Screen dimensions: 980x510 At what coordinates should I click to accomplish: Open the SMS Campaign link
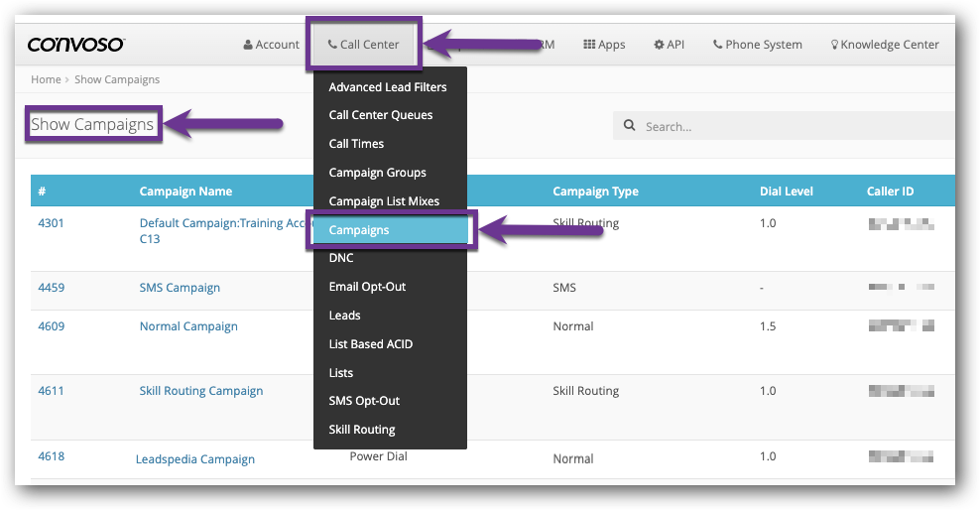point(180,288)
